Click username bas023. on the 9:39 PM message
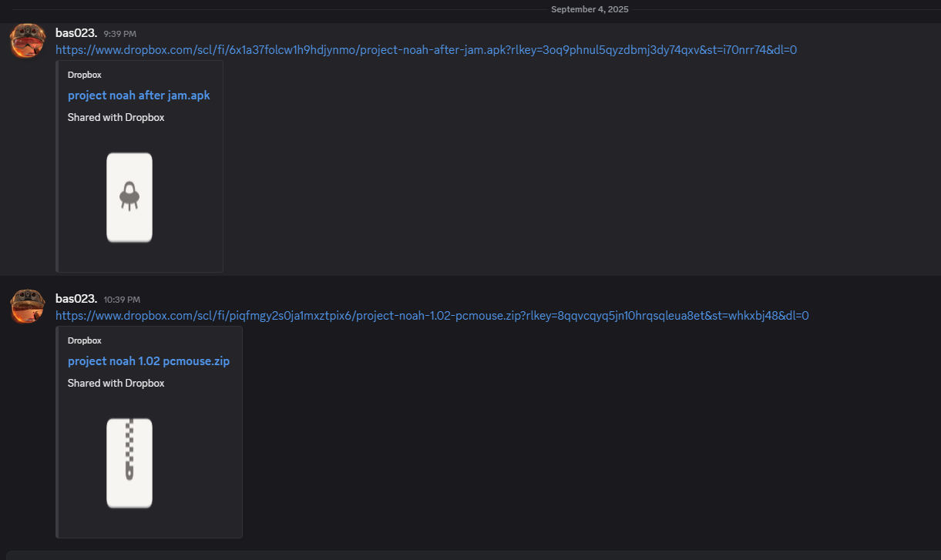 click(x=76, y=33)
